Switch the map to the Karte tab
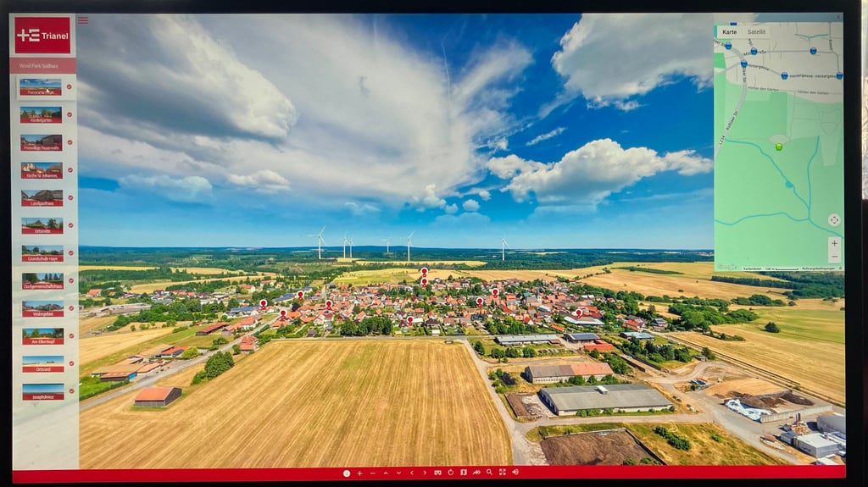The image size is (868, 487). point(730,32)
